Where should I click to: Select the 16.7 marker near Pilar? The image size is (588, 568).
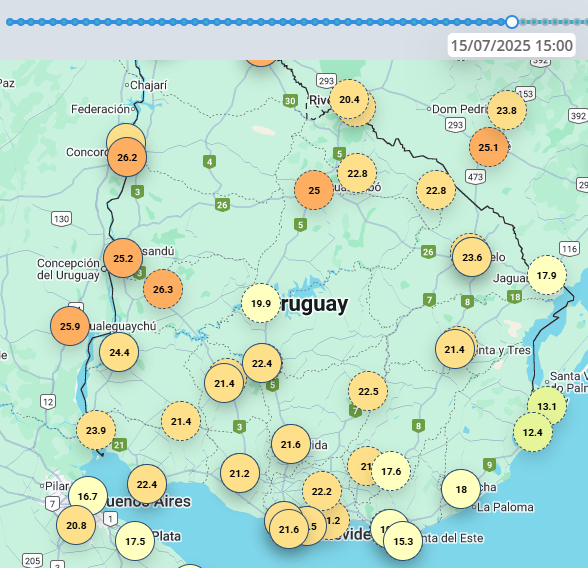point(88,496)
